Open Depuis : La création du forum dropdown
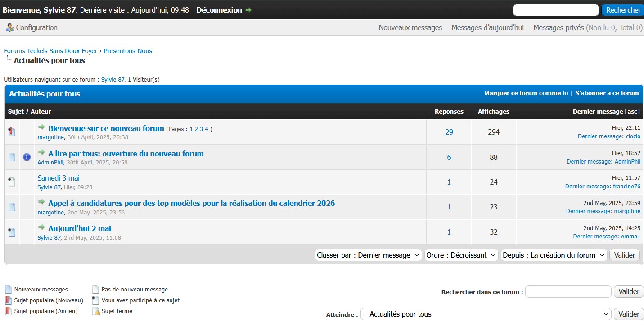The width and height of the screenshot is (644, 323). pos(554,255)
